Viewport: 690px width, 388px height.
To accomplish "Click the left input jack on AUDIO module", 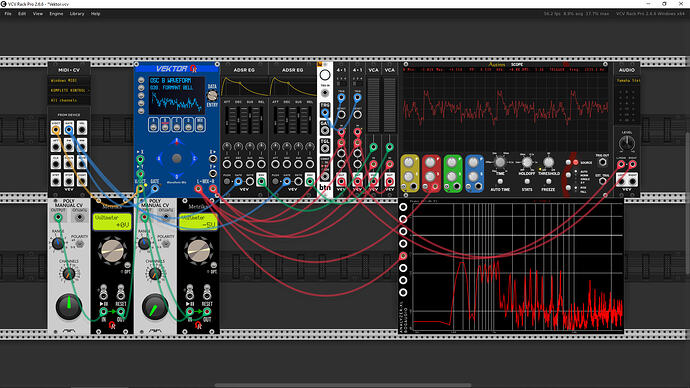I will pyautogui.click(x=621, y=165).
